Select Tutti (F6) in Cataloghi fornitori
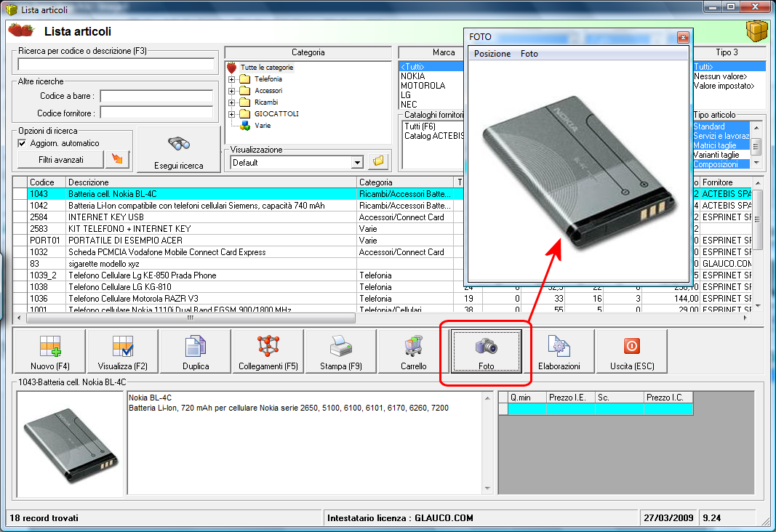776x532 pixels. 420,126
